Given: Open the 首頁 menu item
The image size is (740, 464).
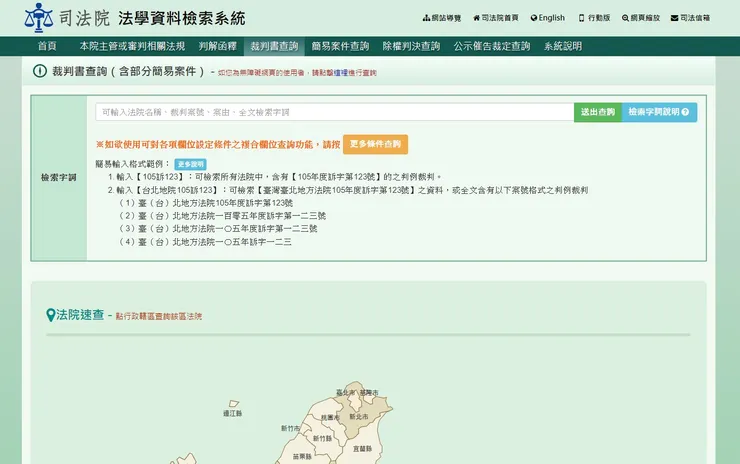Looking at the screenshot, I should [x=47, y=46].
